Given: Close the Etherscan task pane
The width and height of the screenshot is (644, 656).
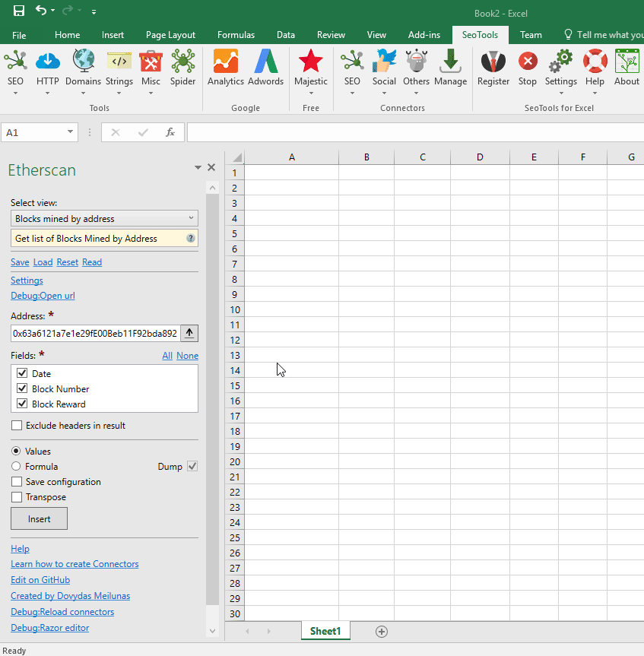Looking at the screenshot, I should 211,167.
